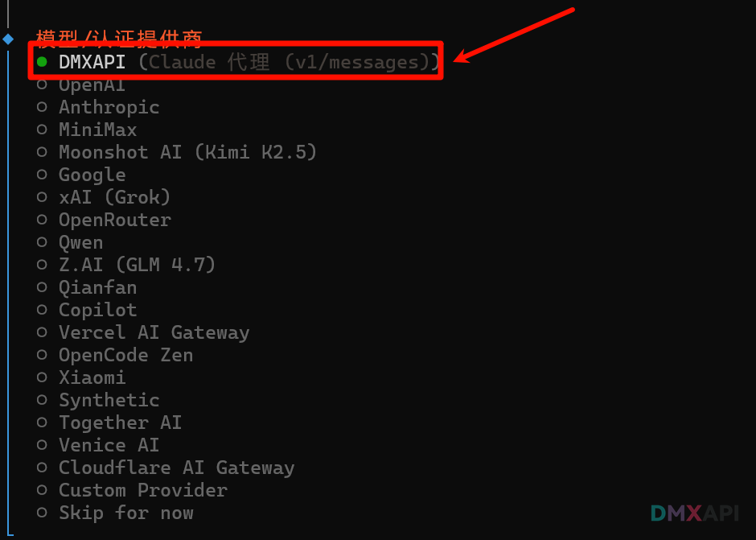Pick the OpenCode Zen option
The width and height of the screenshot is (756, 540).
[125, 355]
